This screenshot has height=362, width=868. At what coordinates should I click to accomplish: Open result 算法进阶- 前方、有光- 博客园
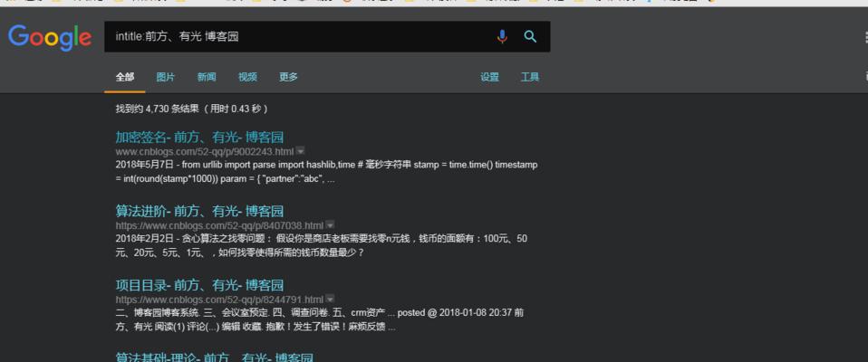point(199,211)
